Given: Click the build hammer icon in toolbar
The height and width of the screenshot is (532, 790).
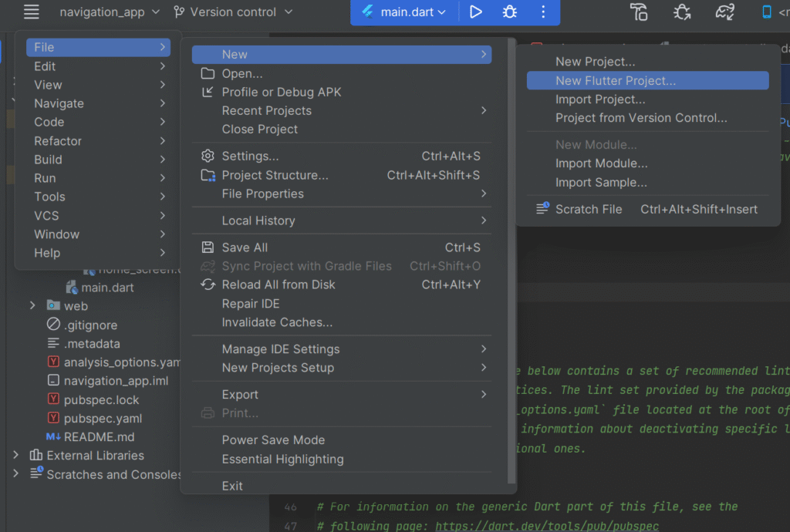Looking at the screenshot, I should tap(639, 12).
